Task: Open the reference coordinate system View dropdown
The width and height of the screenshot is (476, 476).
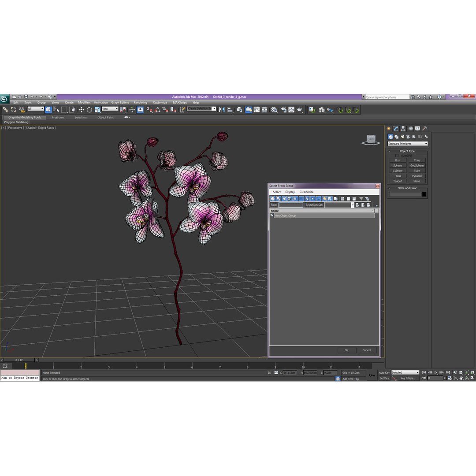Action: (110, 109)
